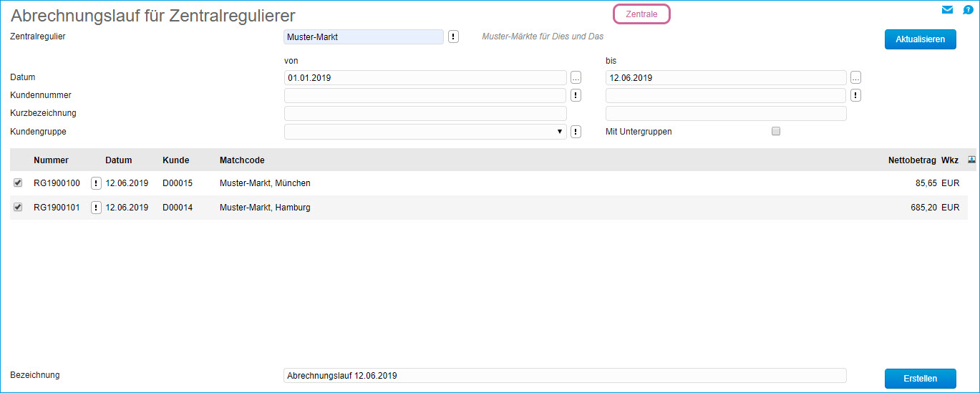Click table column settings icon after Wkz
Image resolution: width=980 pixels, height=393 pixels.
pos(971,160)
